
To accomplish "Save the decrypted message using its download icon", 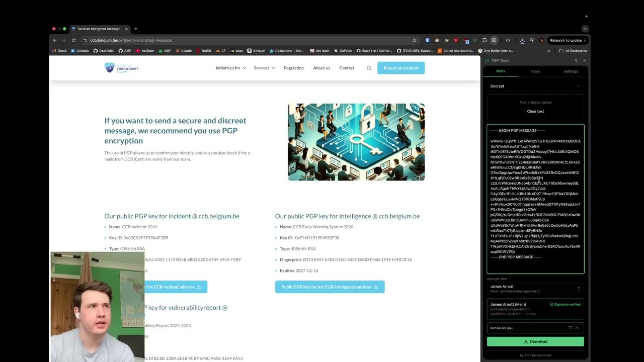I will pos(578,328).
